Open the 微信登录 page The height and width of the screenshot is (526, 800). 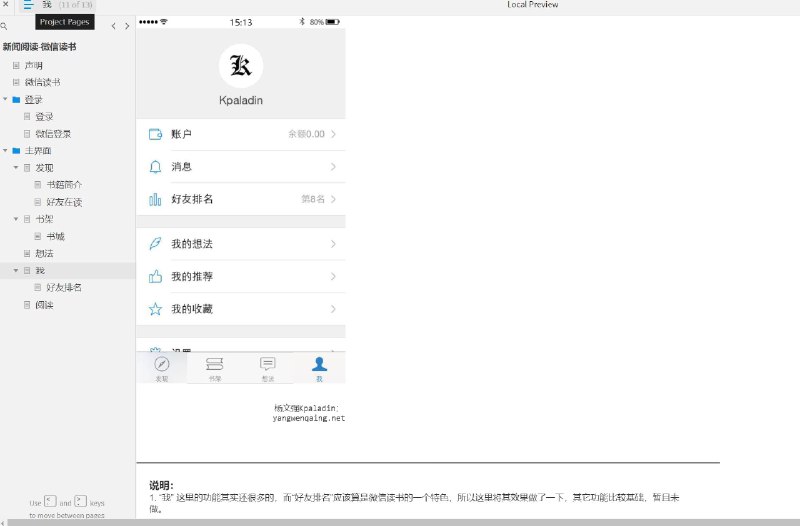click(x=53, y=134)
